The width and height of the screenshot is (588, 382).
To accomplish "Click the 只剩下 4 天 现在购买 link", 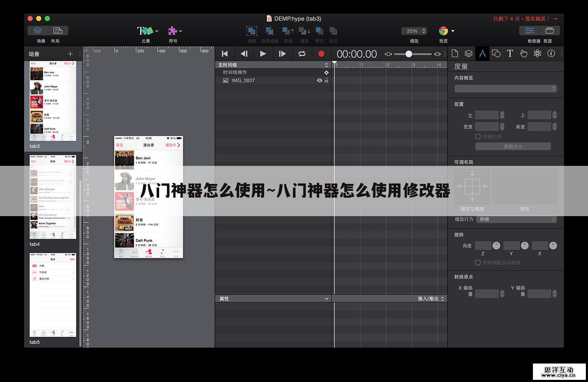I will click(x=526, y=19).
